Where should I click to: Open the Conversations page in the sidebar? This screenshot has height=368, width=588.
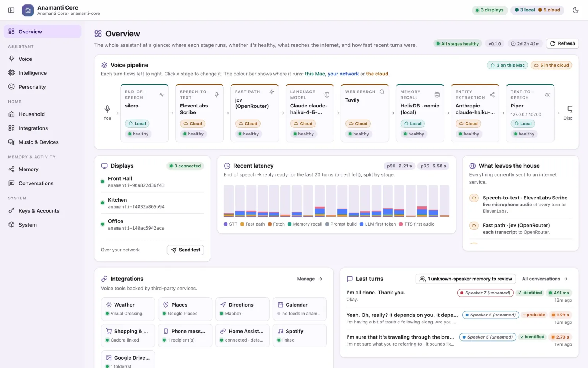pyautogui.click(x=43, y=183)
